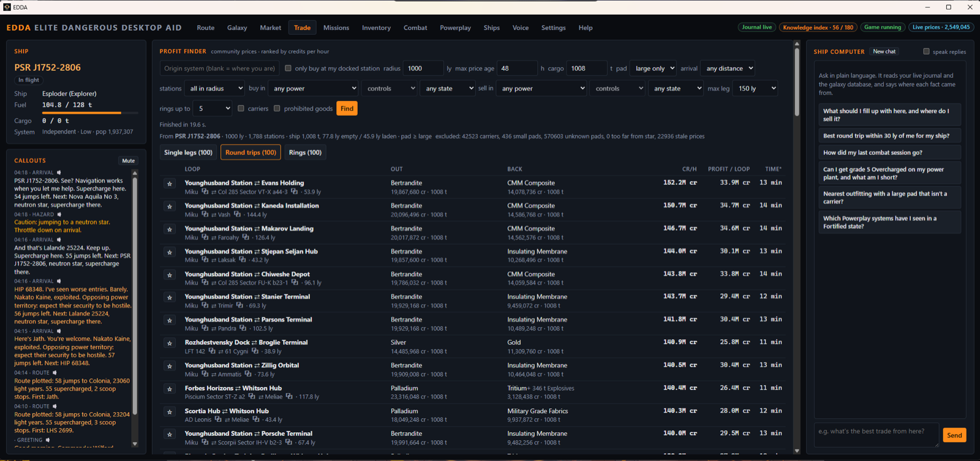Replay the 04:18 HAZARD callout audio
Viewport: 980px width, 461px height.
tap(59, 214)
